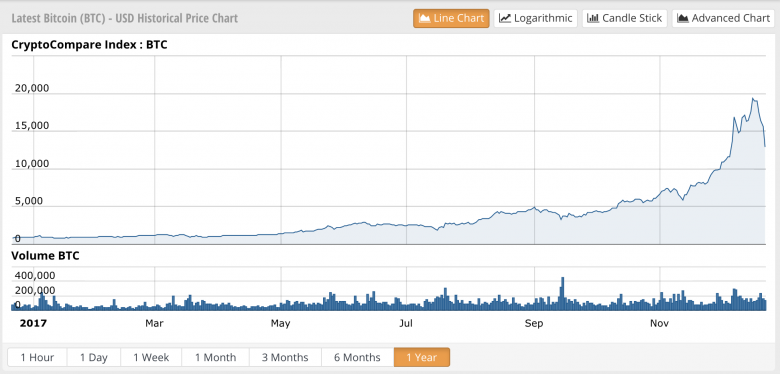780x374 pixels.
Task: Click the May date axis label
Action: [x=280, y=324]
